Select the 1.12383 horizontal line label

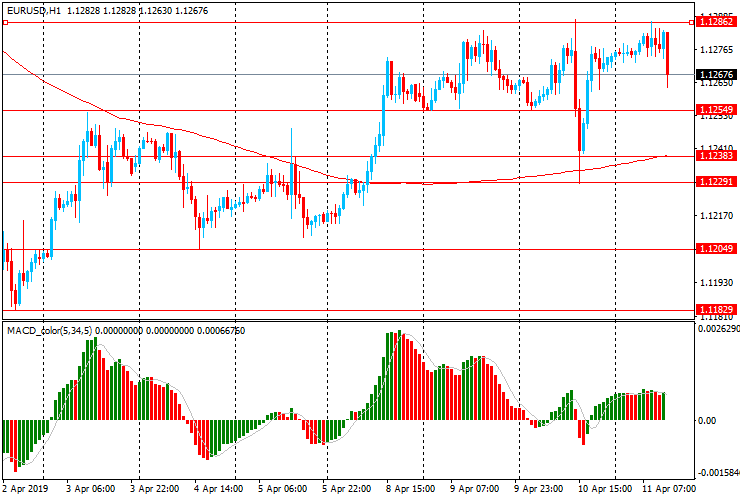tap(716, 156)
